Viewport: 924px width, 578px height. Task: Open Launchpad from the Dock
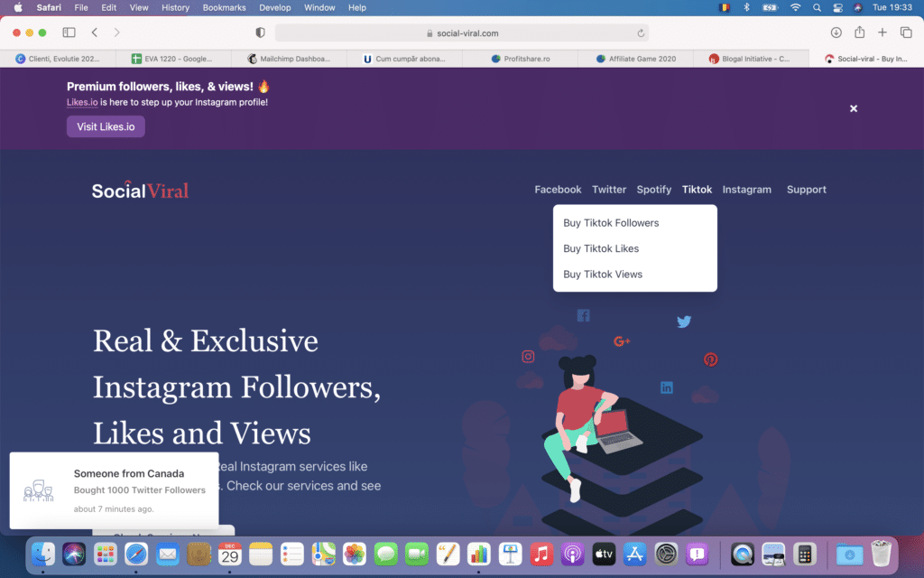(x=105, y=555)
